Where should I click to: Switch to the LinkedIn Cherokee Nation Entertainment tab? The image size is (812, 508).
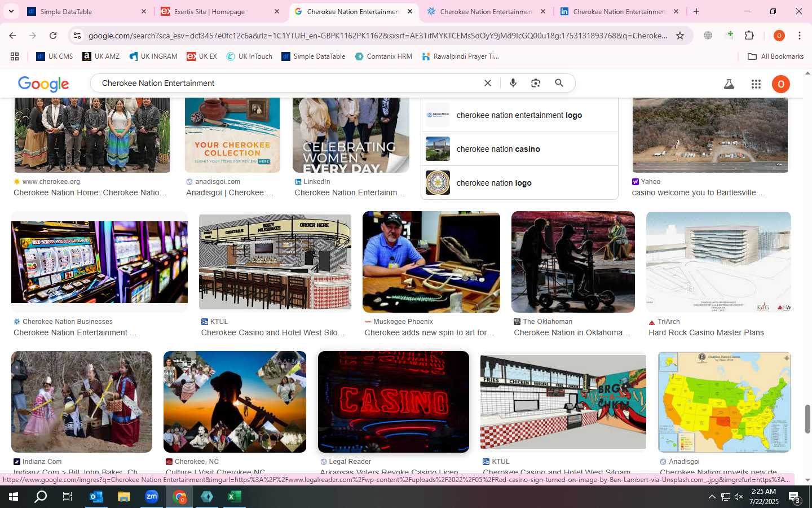point(619,11)
